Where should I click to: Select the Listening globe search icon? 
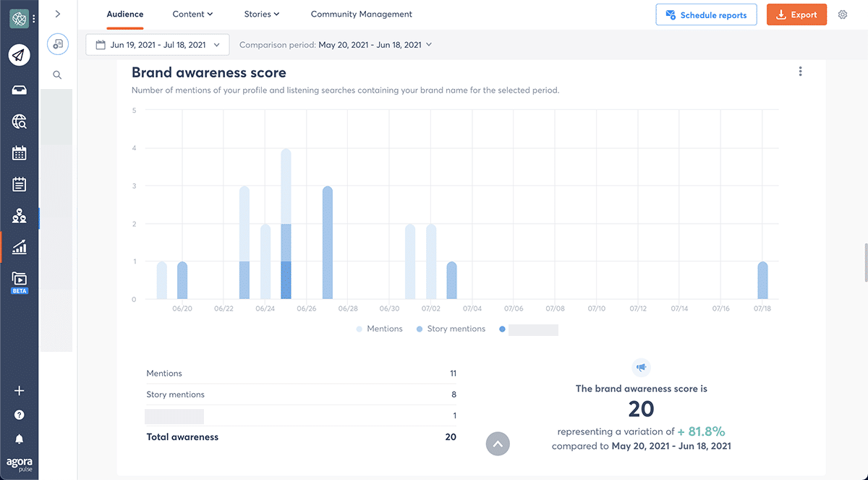[20, 121]
